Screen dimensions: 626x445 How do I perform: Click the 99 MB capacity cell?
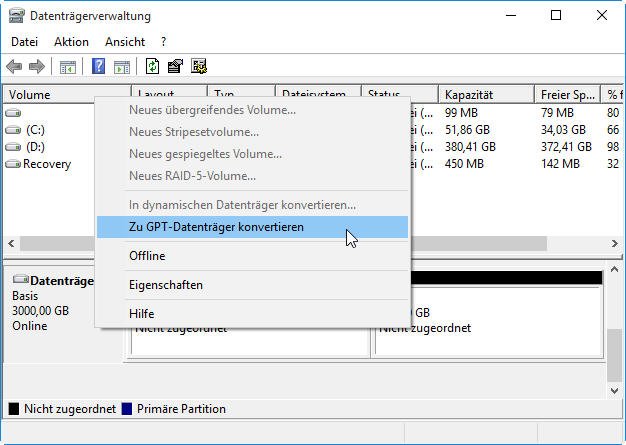tap(461, 113)
